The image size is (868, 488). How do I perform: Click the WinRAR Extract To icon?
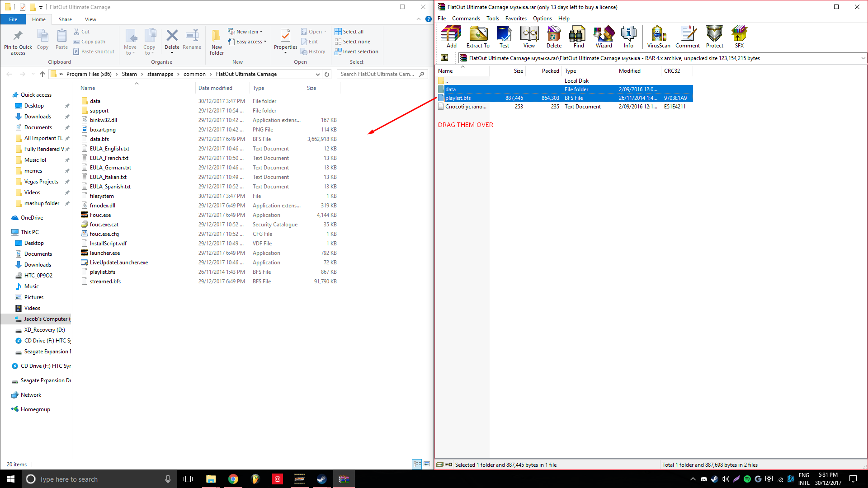click(x=478, y=37)
